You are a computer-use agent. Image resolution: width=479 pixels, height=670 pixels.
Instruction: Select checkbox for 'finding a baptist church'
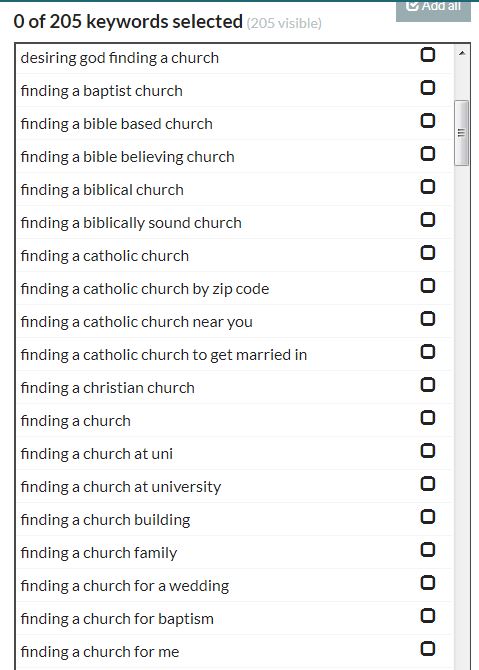tap(428, 88)
